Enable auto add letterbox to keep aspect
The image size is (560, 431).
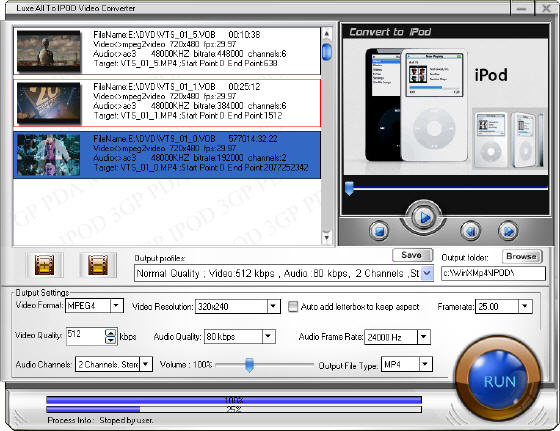293,307
